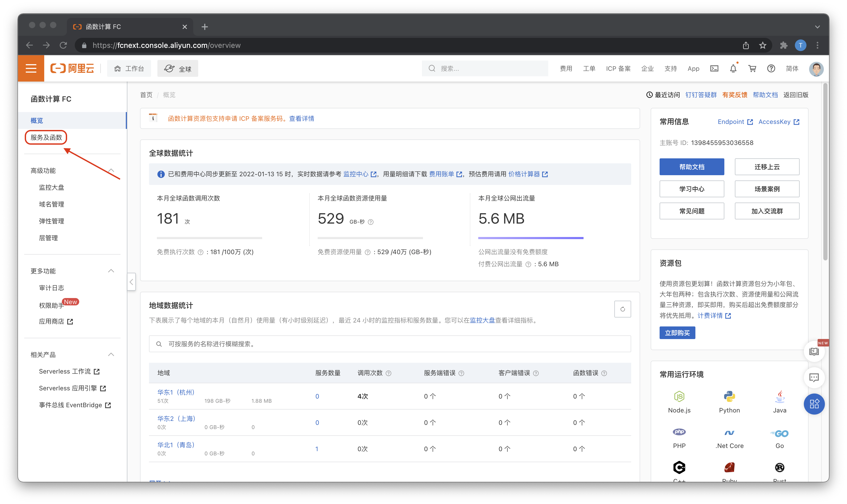Click the blue 帮助文档 button
847x504 pixels.
tap(692, 167)
